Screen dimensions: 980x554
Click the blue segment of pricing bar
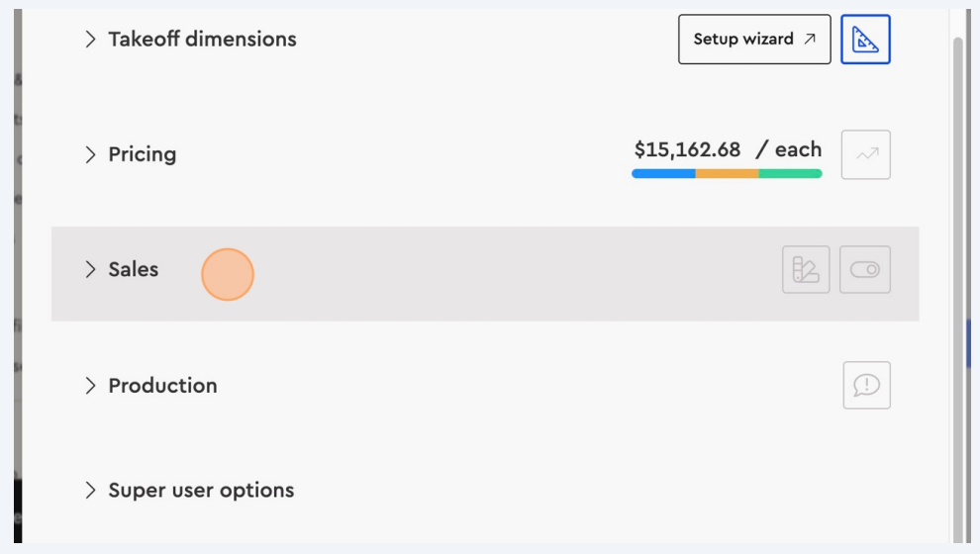click(x=663, y=174)
